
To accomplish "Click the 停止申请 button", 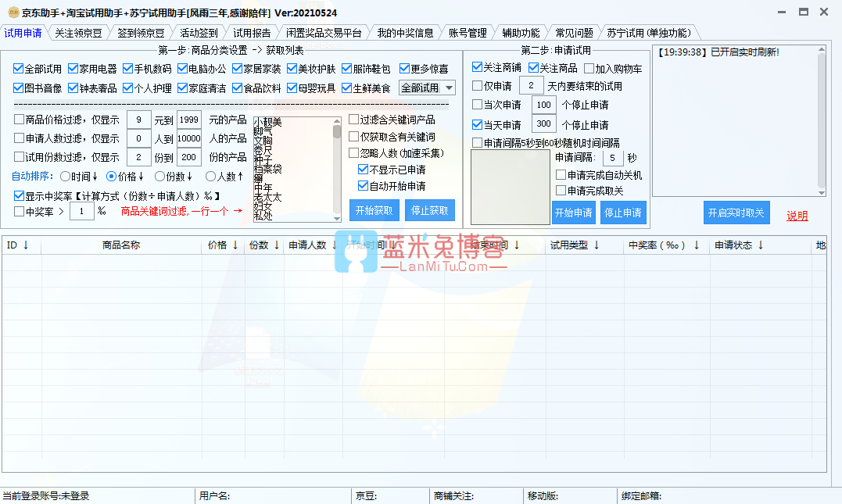I will point(623,213).
